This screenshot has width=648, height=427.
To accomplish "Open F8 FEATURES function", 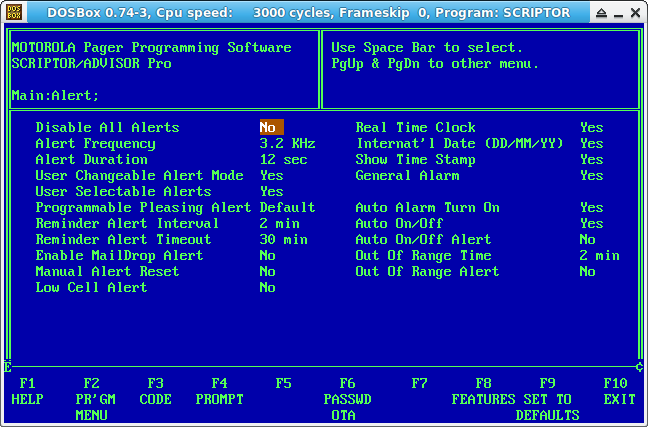I will click(483, 391).
